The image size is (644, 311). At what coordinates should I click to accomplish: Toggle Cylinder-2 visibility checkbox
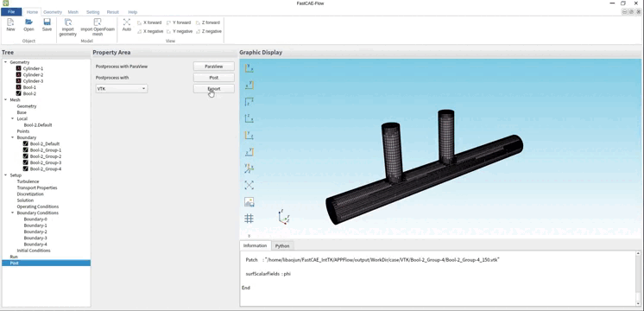pos(18,75)
